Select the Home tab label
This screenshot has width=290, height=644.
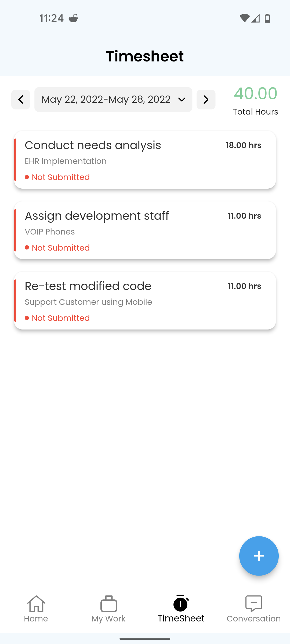(36, 619)
